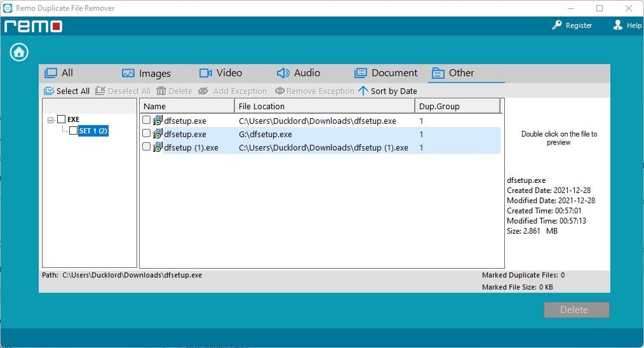This screenshot has width=644, height=348.
Task: Select SET 1 (2) tree item
Action: coord(93,131)
